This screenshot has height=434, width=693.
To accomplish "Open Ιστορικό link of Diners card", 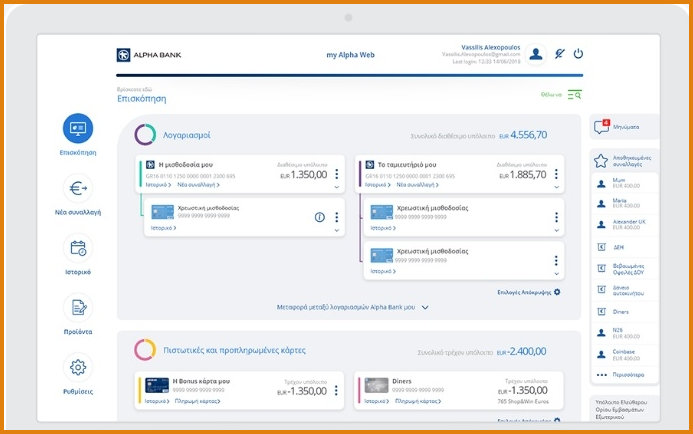I will pyautogui.click(x=377, y=401).
